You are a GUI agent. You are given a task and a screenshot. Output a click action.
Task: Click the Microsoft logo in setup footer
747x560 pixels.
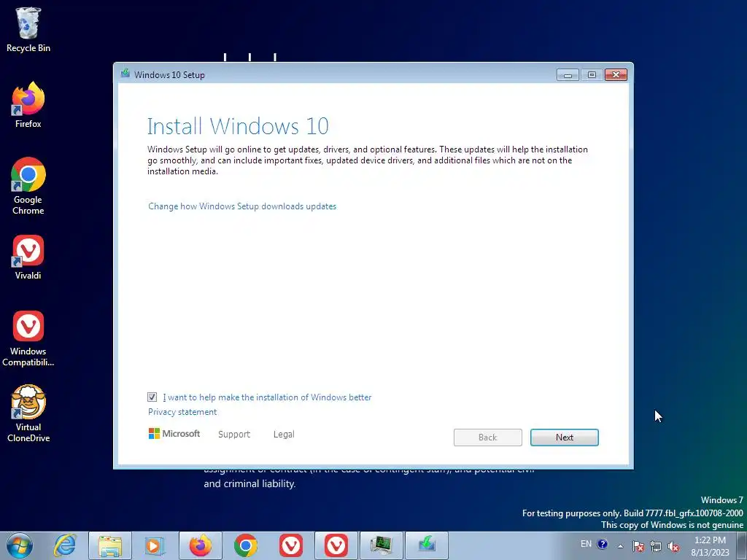pyautogui.click(x=174, y=433)
